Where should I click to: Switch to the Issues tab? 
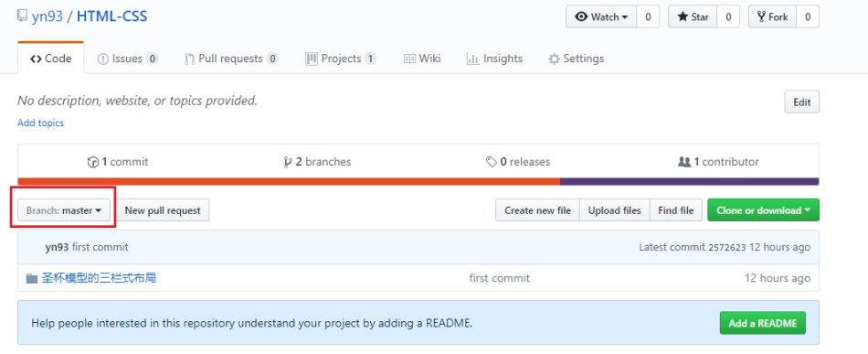click(x=128, y=59)
